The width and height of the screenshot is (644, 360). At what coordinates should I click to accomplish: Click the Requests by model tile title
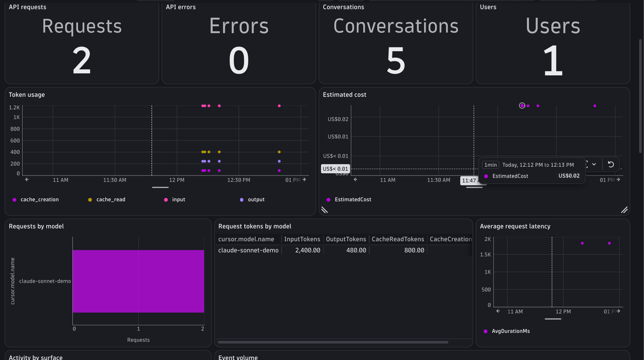pyautogui.click(x=36, y=226)
